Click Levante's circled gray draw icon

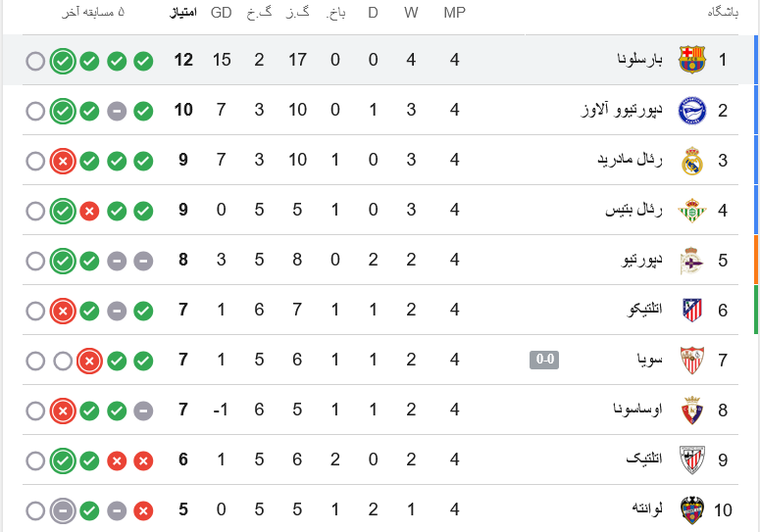[63, 510]
